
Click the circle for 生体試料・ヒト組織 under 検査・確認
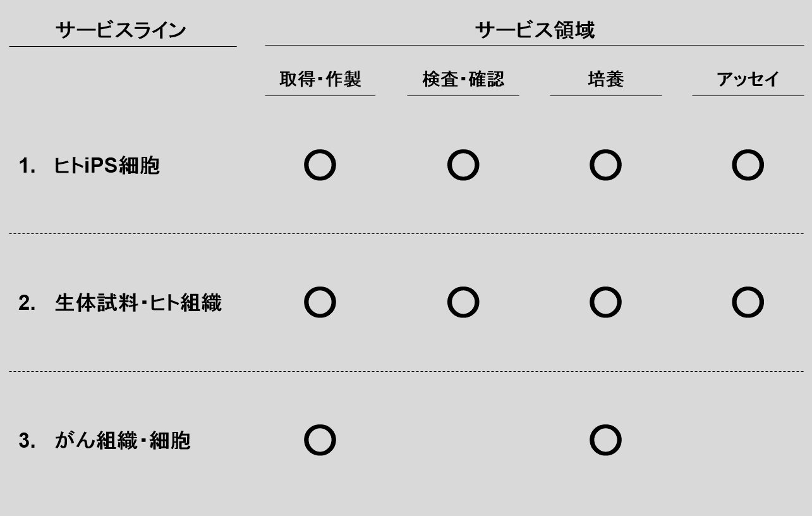463,302
